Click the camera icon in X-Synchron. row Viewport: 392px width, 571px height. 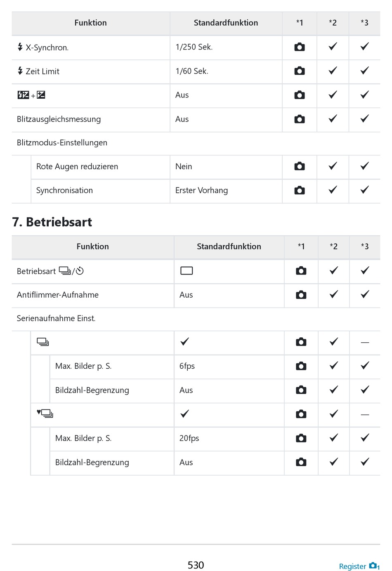300,47
